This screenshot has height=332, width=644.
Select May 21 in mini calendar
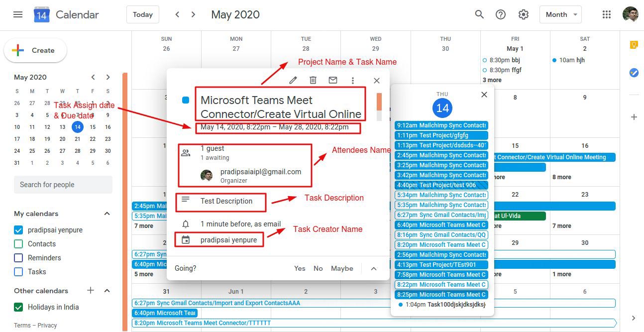click(x=77, y=139)
